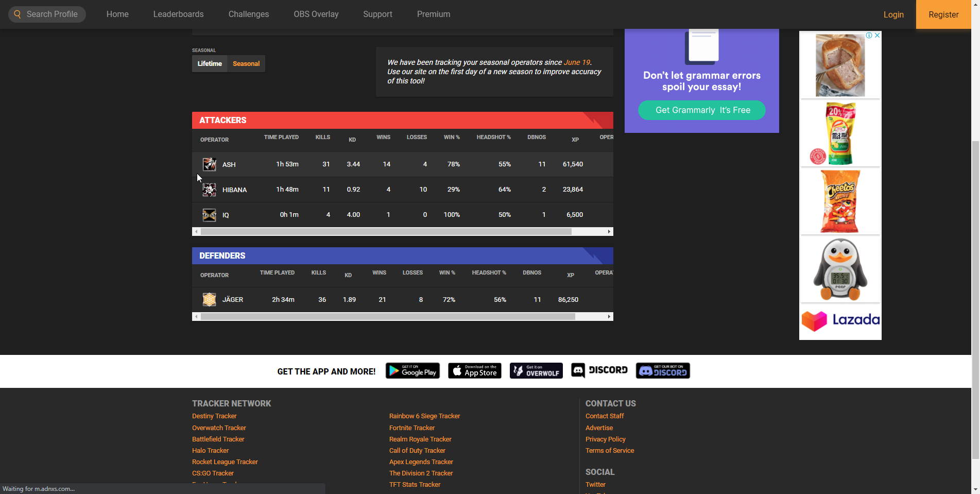The image size is (980, 494).
Task: Switch to Seasonal stats toggle
Action: tap(246, 64)
